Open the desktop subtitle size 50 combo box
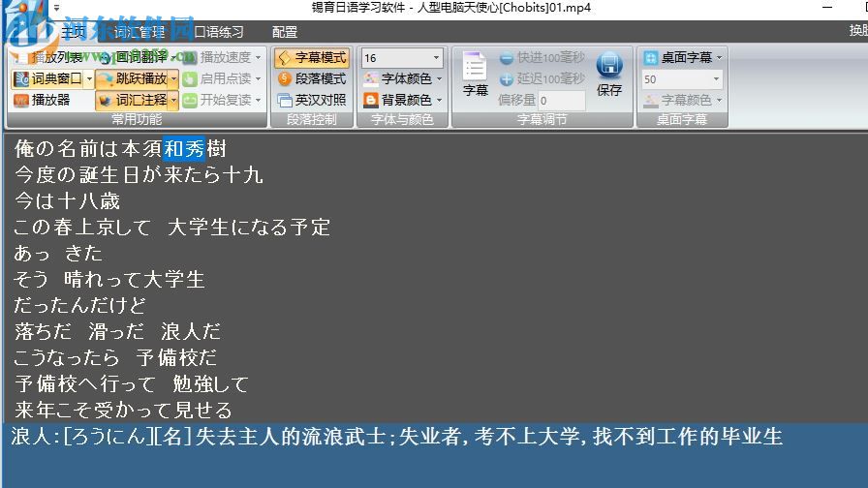The width and height of the screenshot is (868, 488). point(682,79)
